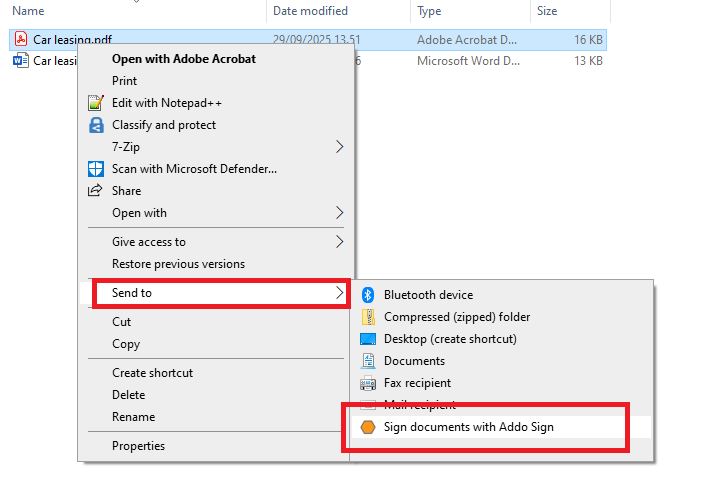This screenshot has width=711, height=504.
Task: Select the Car leasing Word document row
Action: coord(50,61)
